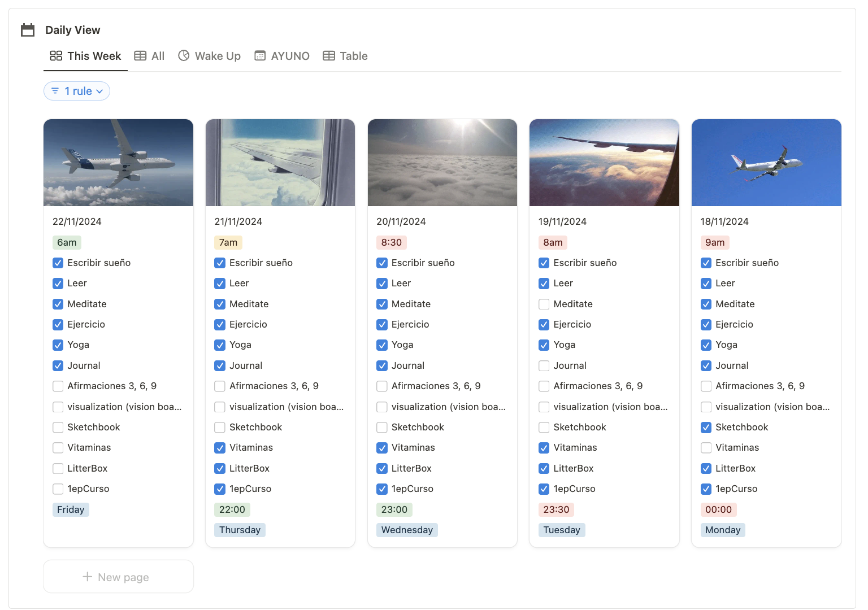Image resolution: width=868 pixels, height=610 pixels.
Task: Open the blue sky plane thumbnail 18/11/2024
Action: (x=766, y=163)
